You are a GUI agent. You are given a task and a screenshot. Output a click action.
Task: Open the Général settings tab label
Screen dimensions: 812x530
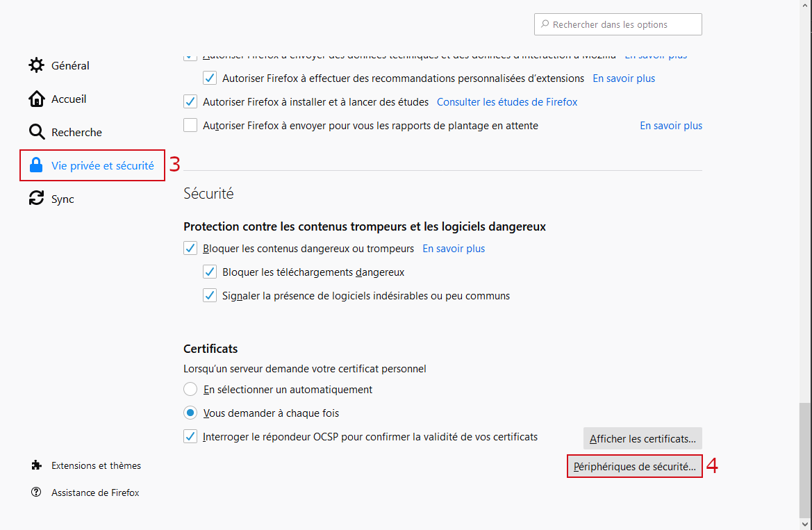coord(70,65)
